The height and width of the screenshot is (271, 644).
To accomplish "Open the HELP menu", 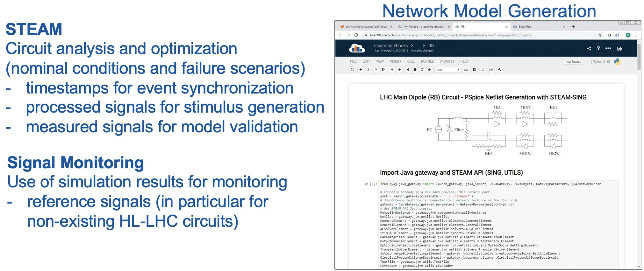I will click(464, 61).
